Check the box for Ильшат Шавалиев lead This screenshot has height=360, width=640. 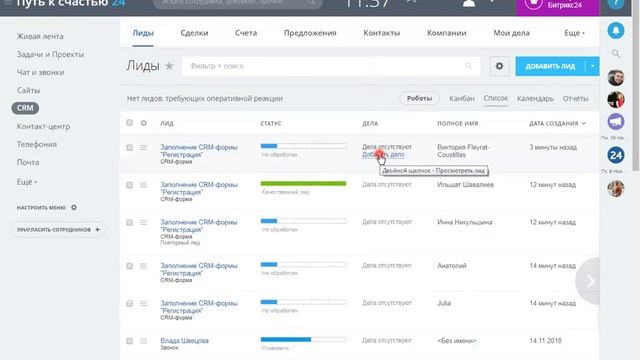point(129,185)
